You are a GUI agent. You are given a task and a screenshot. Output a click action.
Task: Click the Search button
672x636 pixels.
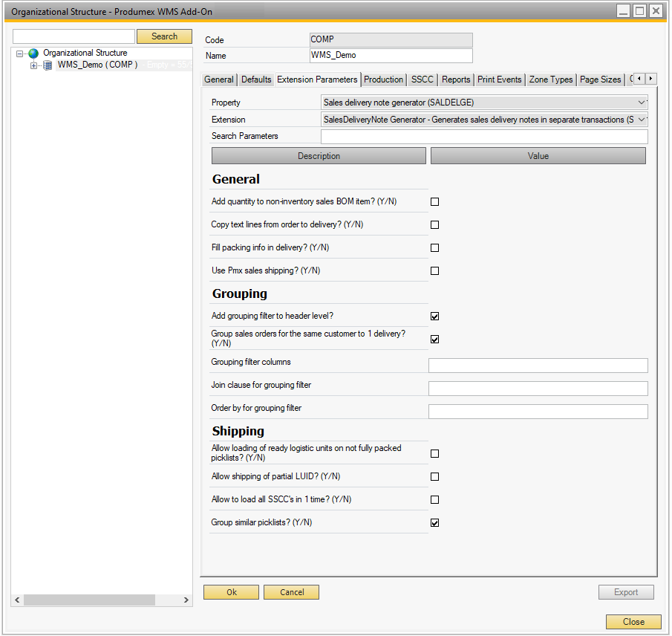pos(164,36)
